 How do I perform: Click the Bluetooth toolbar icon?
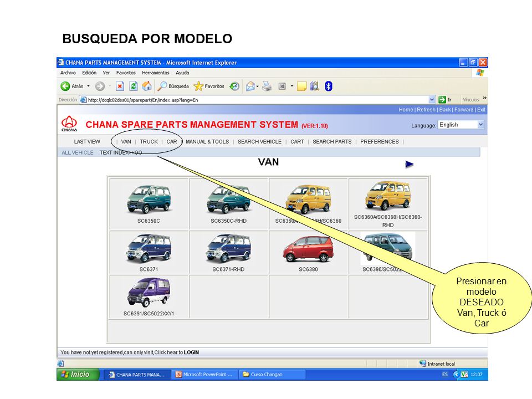tap(329, 86)
